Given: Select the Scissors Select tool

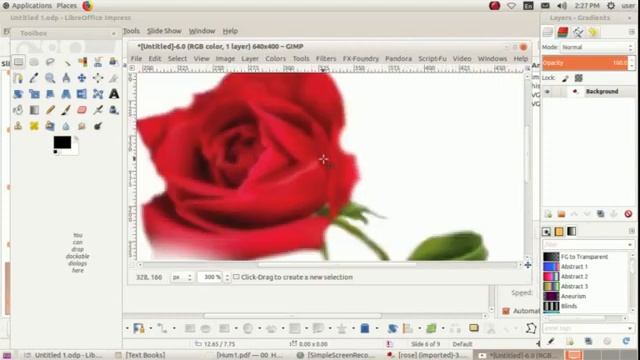Looking at the screenshot, I should pyautogui.click(x=98, y=62).
